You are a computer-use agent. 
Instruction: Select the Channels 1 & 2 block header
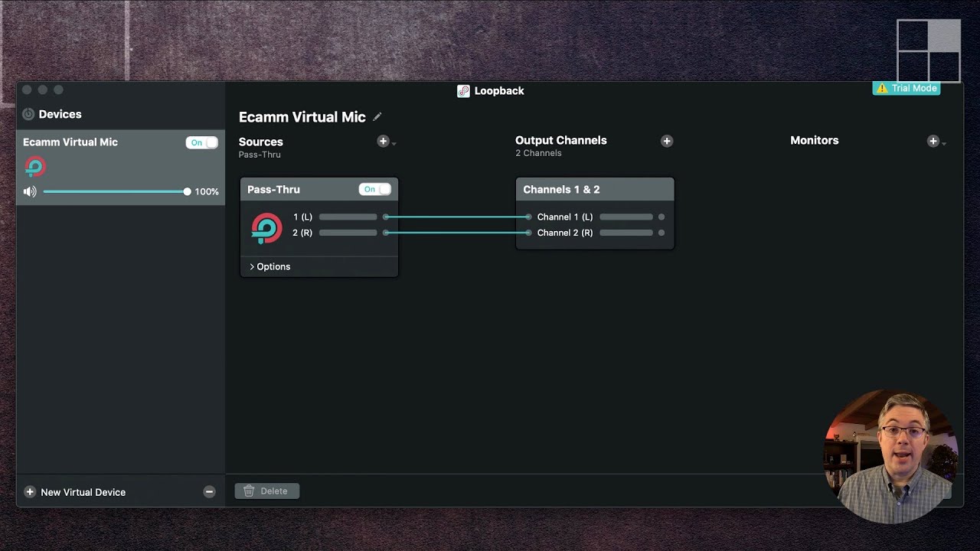[x=595, y=189]
